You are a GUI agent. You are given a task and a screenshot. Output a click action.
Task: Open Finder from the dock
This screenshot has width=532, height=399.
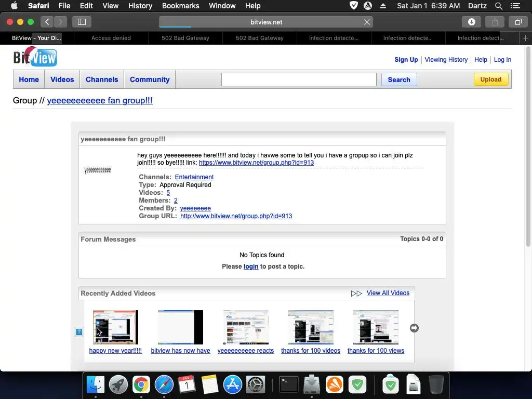pos(96,384)
